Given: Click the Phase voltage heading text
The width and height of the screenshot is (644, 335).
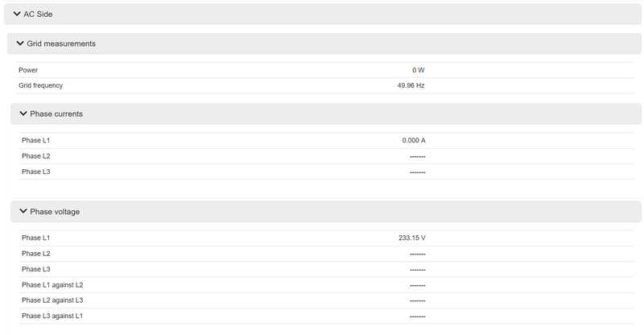Looking at the screenshot, I should (55, 212).
